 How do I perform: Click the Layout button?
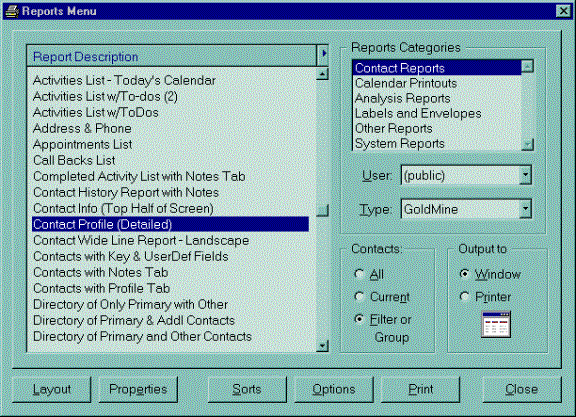click(x=52, y=389)
